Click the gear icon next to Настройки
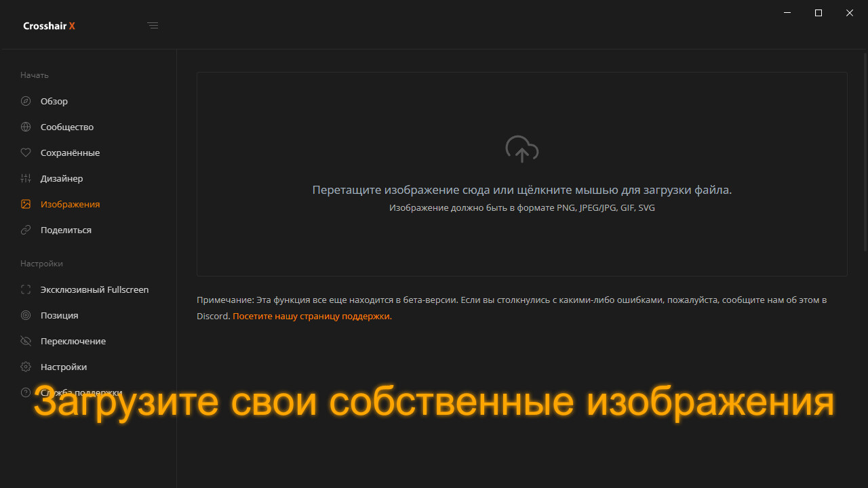The height and width of the screenshot is (488, 868). [26, 367]
